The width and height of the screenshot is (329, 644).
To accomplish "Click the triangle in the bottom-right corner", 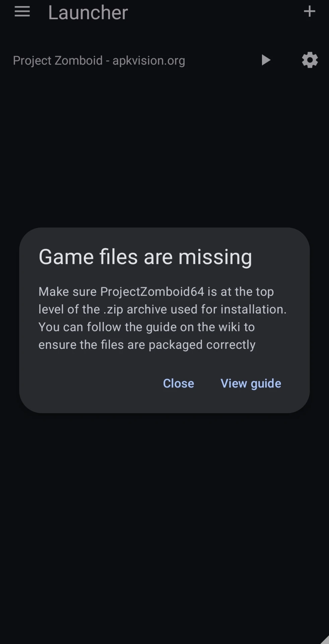I will point(325,640).
